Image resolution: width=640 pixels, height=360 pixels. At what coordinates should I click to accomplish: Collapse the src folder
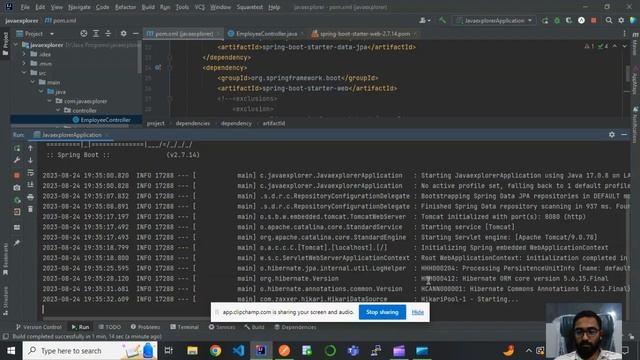[24, 73]
